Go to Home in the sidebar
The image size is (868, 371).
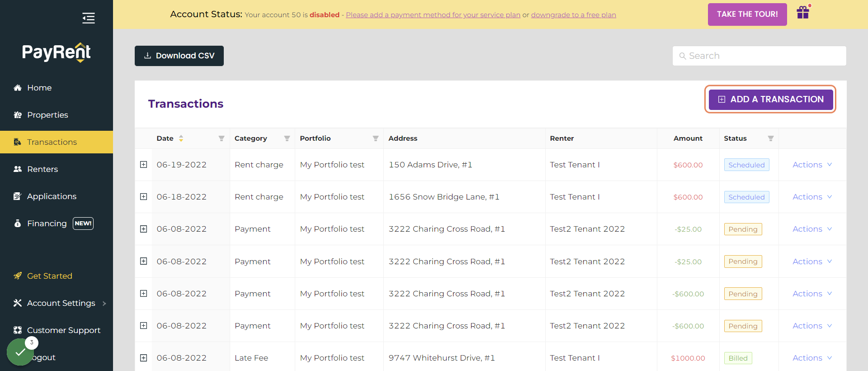click(57, 88)
